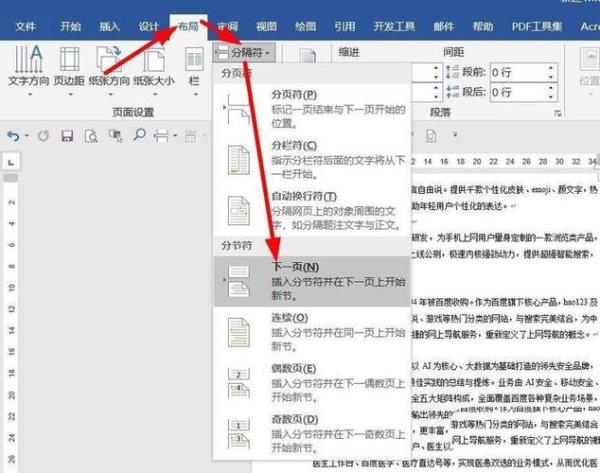Choose 分页符(P) from the menu
600x473 pixels.
(x=312, y=109)
